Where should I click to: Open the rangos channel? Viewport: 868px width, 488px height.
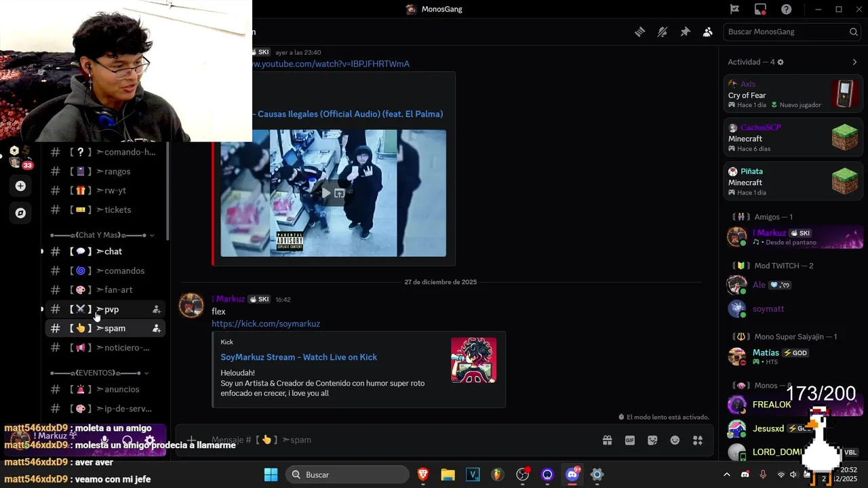tap(105, 171)
